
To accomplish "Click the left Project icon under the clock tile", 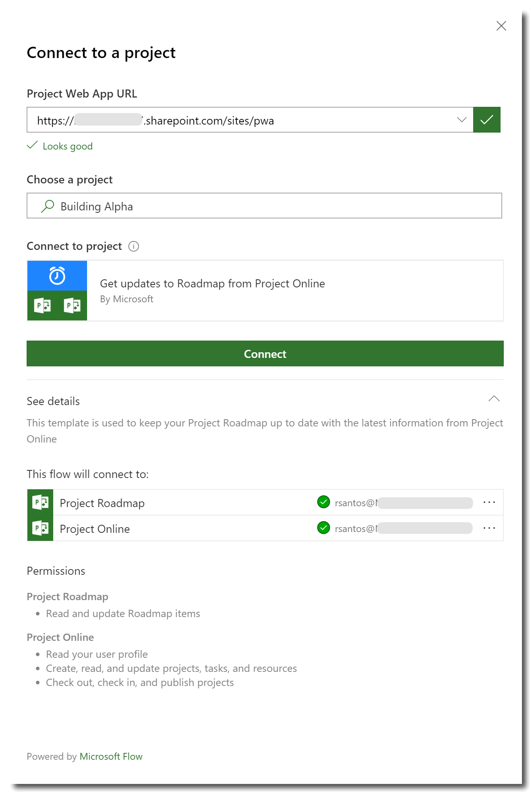I will coord(42,306).
